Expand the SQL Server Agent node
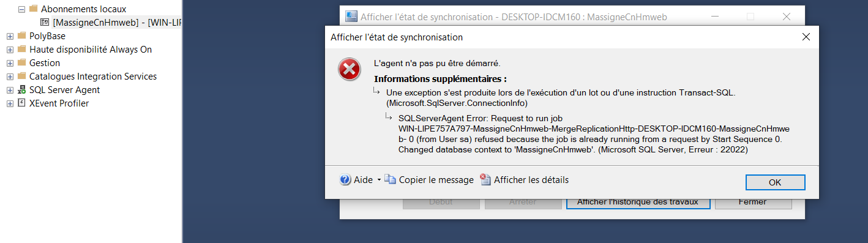This screenshot has width=868, height=243. pos(10,90)
